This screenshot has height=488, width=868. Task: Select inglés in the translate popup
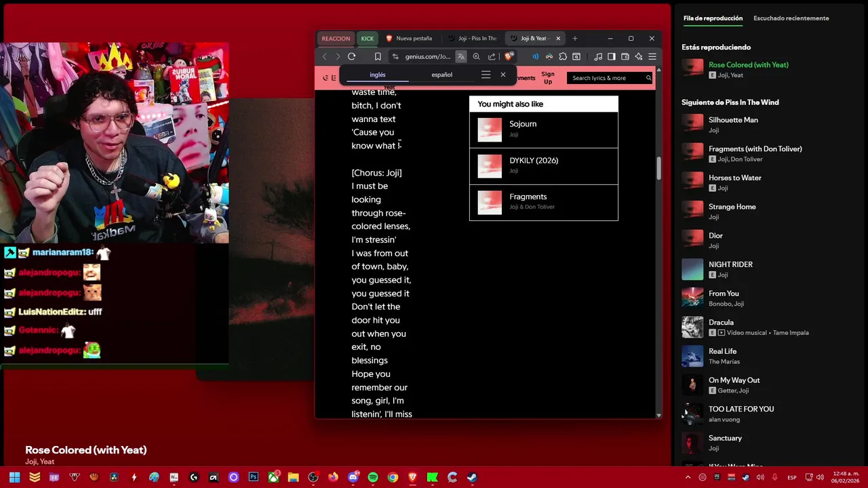pyautogui.click(x=378, y=75)
